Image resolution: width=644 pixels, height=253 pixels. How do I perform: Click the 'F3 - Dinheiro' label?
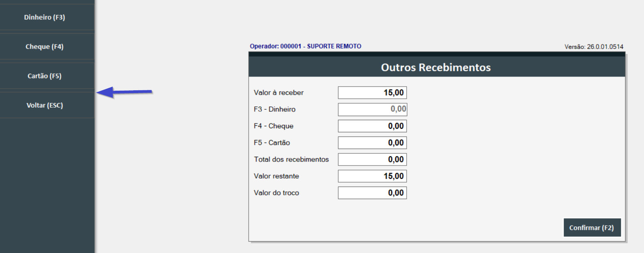[x=275, y=109]
